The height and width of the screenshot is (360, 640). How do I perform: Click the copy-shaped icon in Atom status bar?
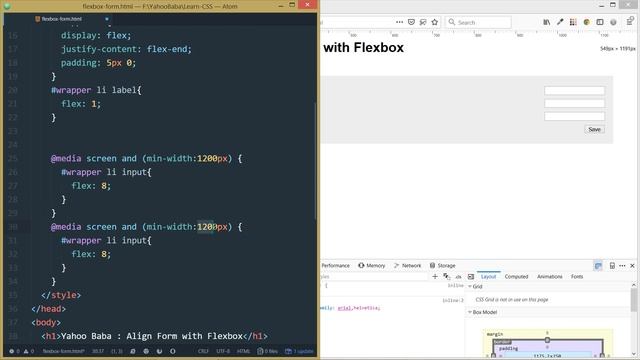pyautogui.click(x=133, y=351)
